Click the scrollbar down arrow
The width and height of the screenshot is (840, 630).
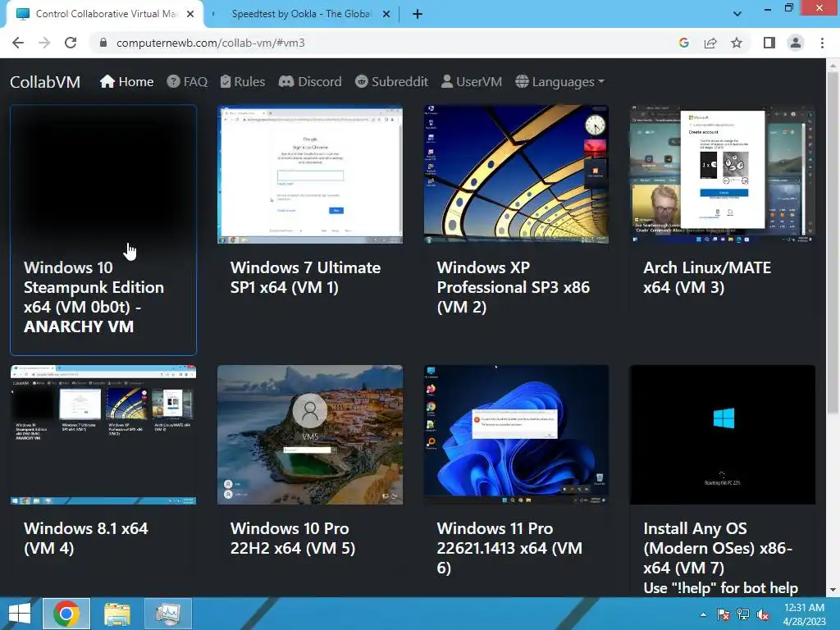[833, 590]
